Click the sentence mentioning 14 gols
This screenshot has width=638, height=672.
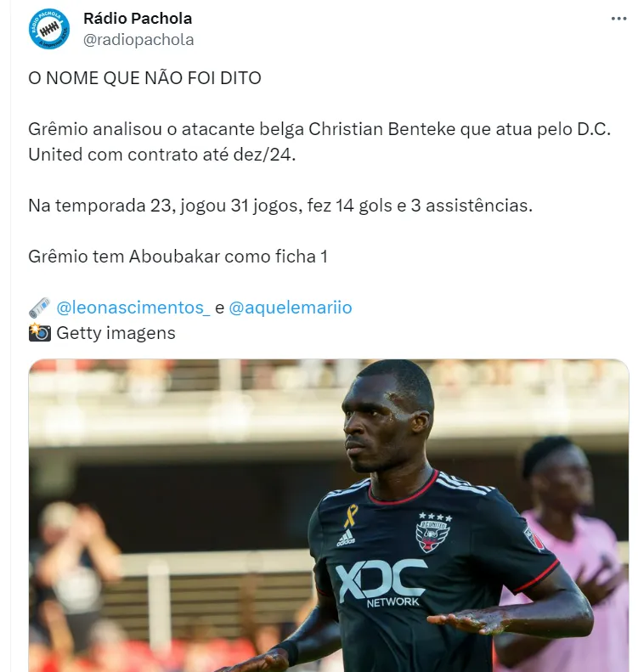click(280, 206)
